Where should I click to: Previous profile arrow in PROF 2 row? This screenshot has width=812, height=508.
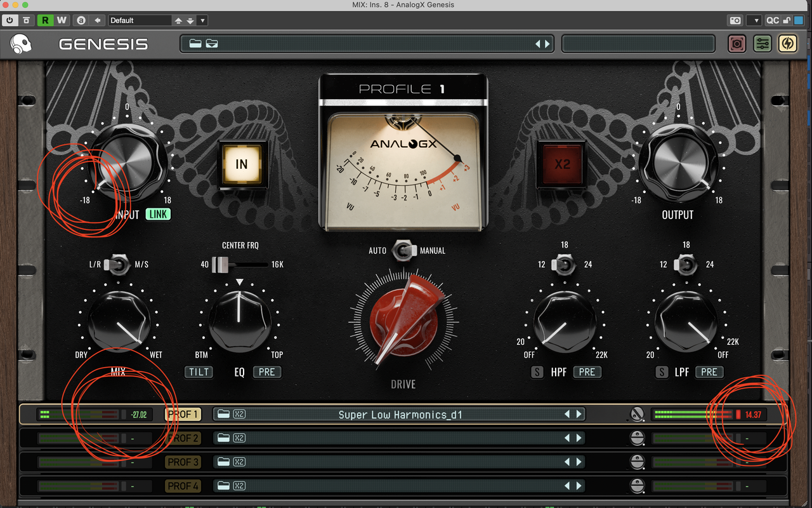[568, 438]
